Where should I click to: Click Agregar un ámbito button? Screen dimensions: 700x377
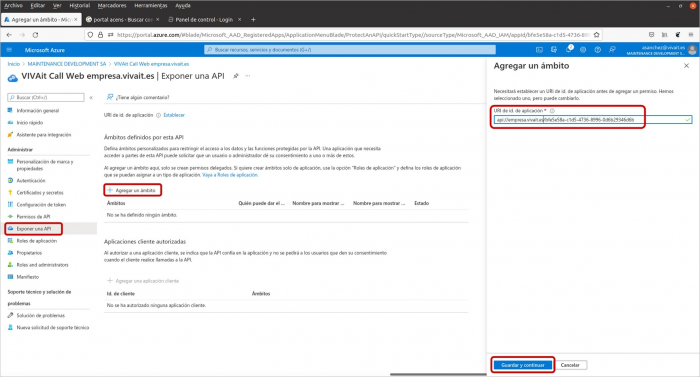[132, 191]
